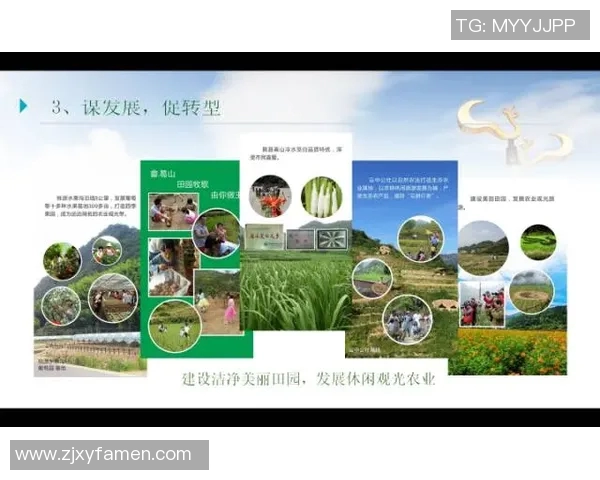Click the girl in pink dress photo
Viewport: 600px width, 480px height.
pyautogui.click(x=217, y=301)
